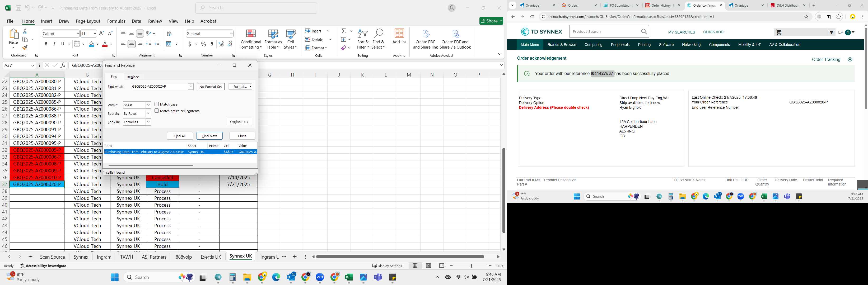Click the Options << button
Image resolution: width=868 pixels, height=285 pixels.
(x=239, y=122)
